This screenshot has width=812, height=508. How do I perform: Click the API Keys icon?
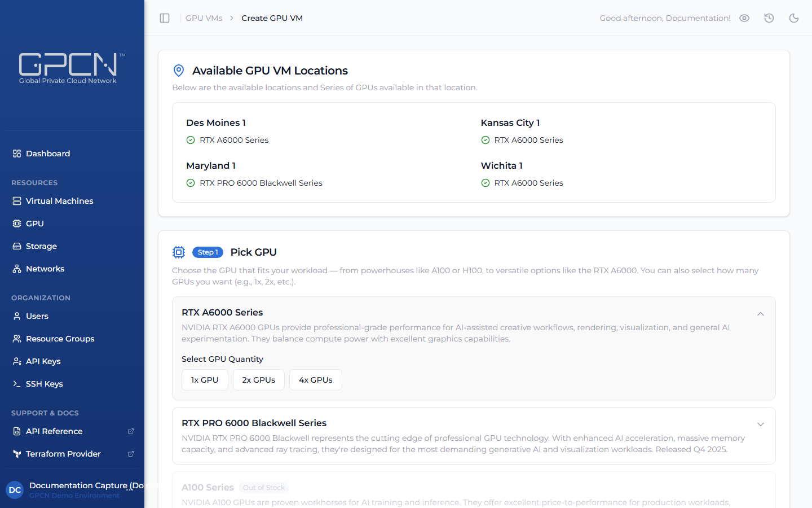(x=17, y=361)
